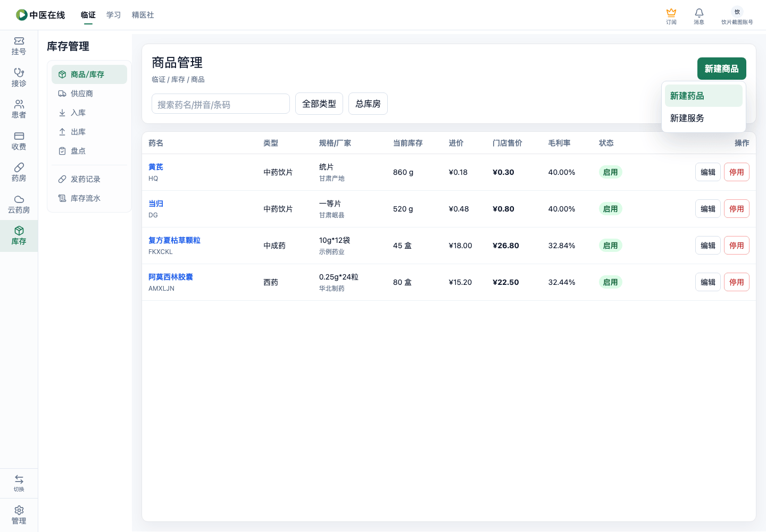
Task: Select 商品/库存 in inventory menu
Action: coord(89,74)
